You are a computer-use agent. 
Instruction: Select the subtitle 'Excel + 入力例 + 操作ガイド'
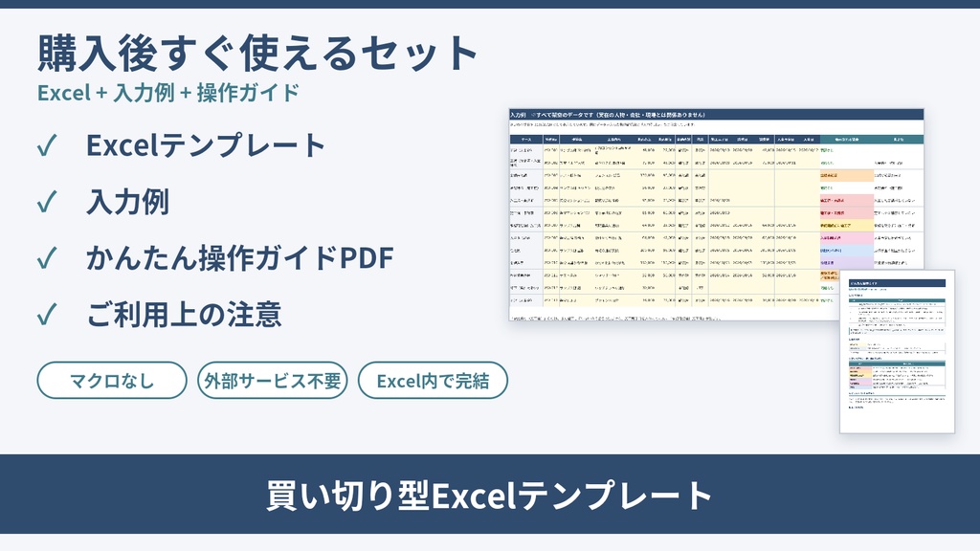(x=168, y=93)
